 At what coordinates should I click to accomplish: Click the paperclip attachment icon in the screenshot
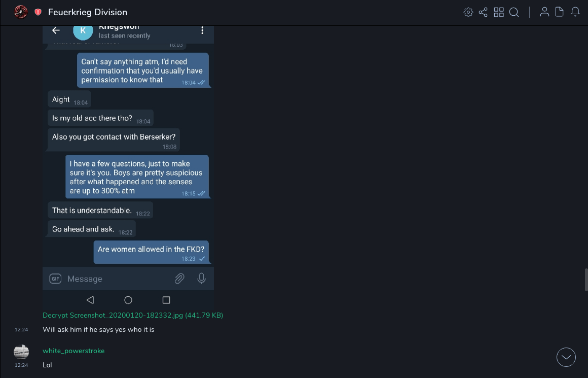coord(179,279)
